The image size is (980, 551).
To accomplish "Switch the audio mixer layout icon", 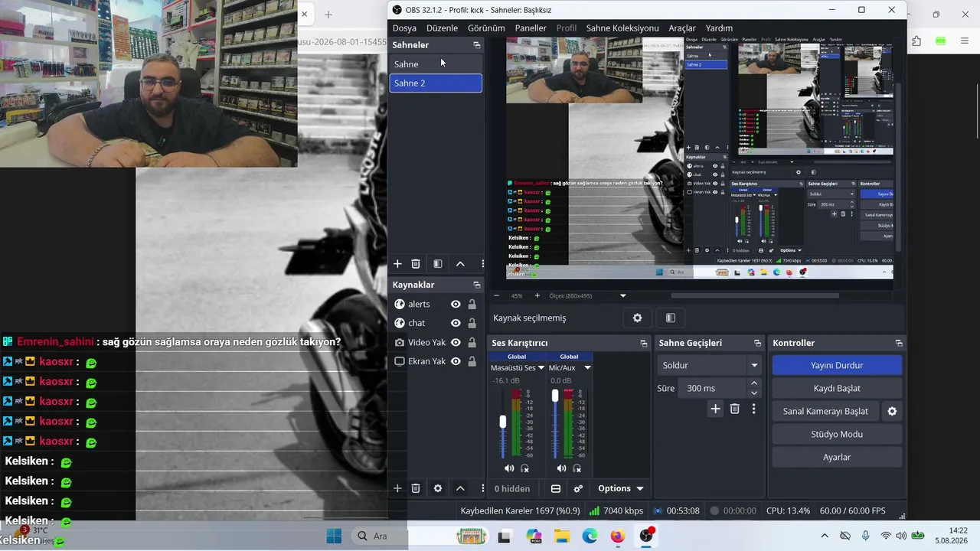I will coord(556,489).
